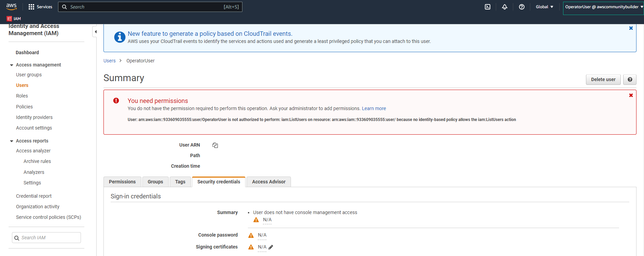Open Settings under Access analyzer
The width and height of the screenshot is (644, 256).
tap(32, 183)
